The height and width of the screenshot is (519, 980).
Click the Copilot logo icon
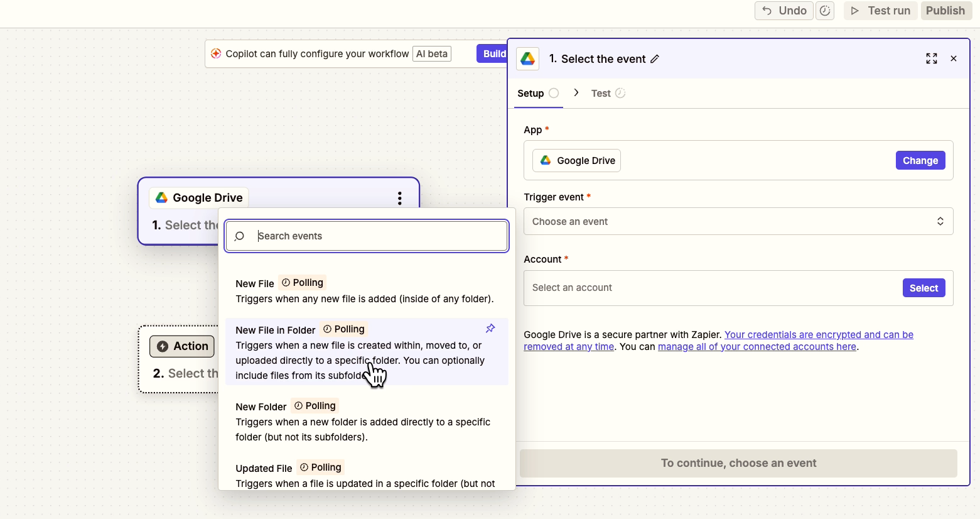point(216,53)
